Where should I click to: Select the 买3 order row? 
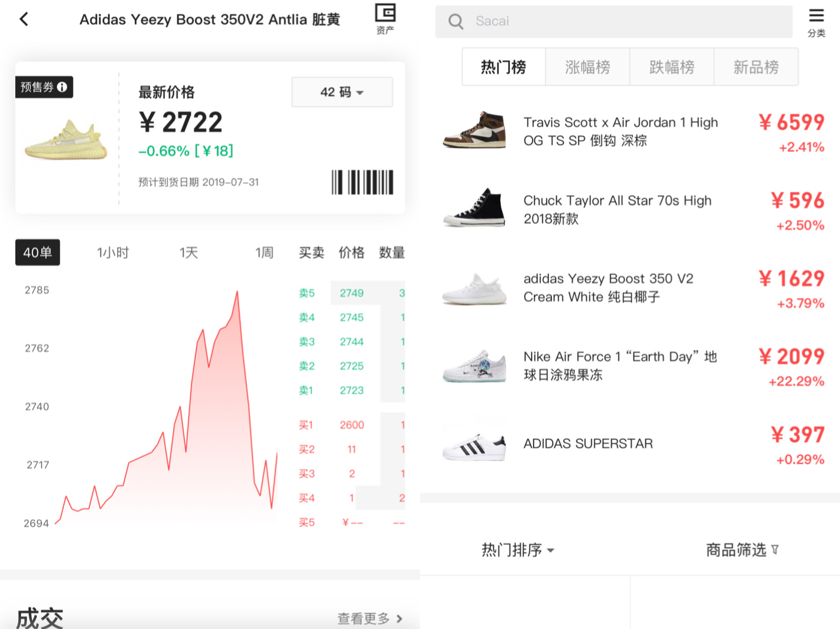pos(352,474)
